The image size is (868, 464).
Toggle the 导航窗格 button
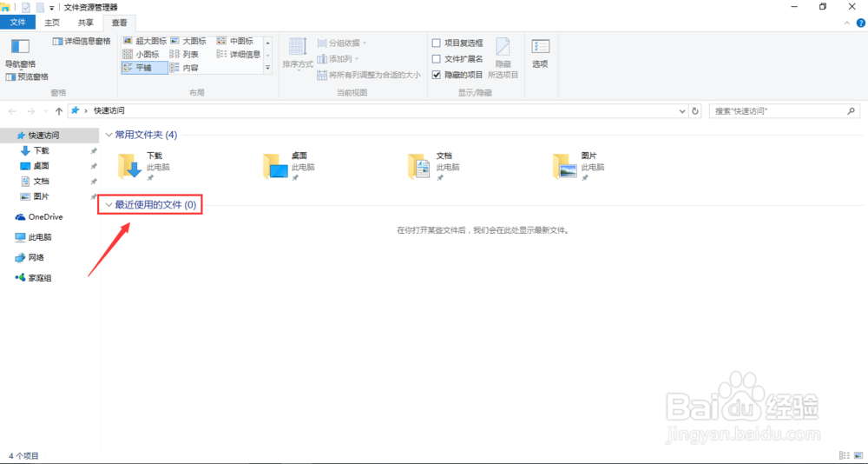(21, 53)
